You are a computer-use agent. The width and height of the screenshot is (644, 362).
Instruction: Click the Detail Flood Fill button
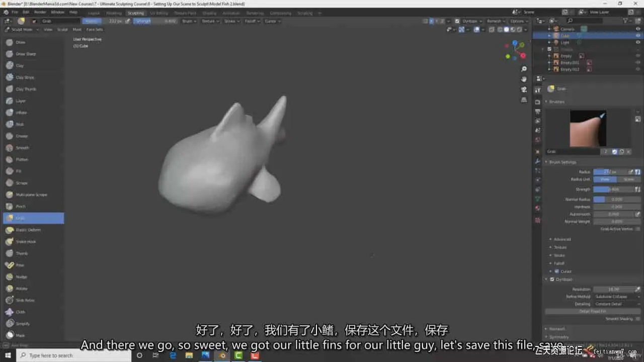593,312
